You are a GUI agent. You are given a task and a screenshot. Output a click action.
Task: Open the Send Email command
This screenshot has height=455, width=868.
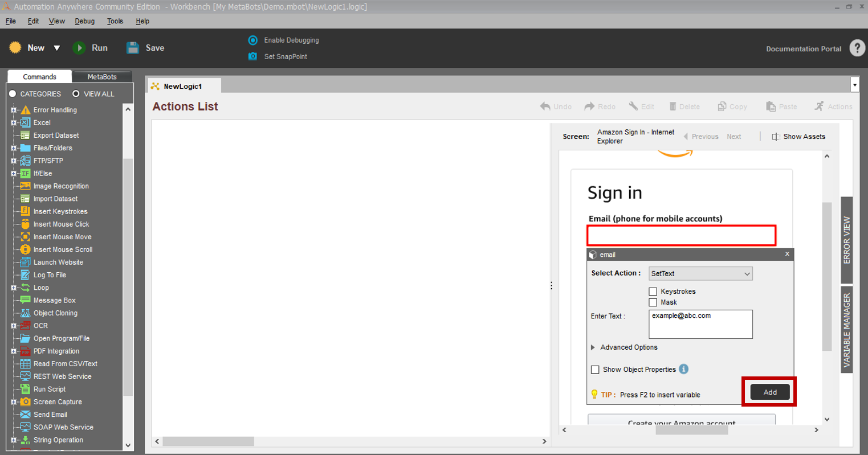(51, 414)
